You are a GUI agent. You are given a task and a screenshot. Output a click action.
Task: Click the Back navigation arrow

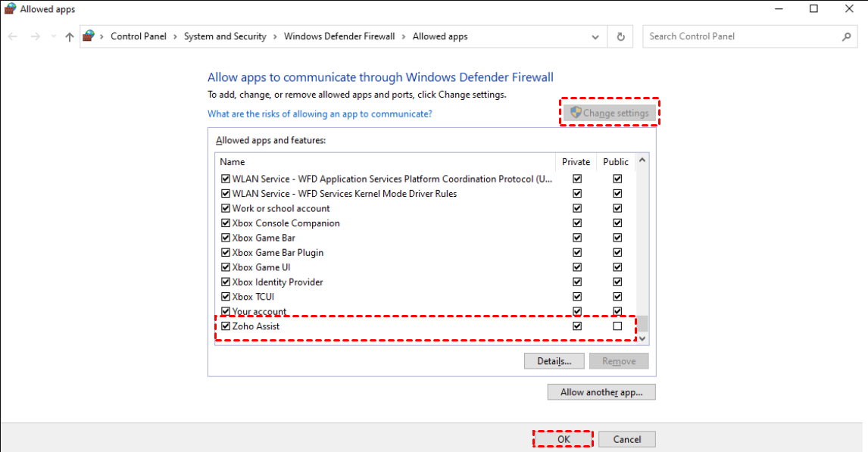click(x=13, y=36)
